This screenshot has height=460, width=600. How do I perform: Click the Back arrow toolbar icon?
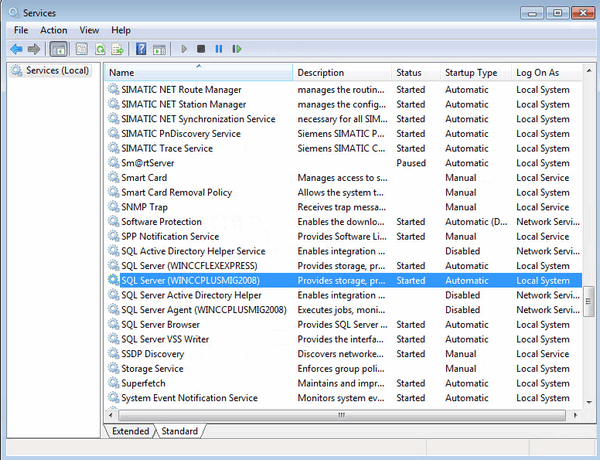tap(16, 49)
